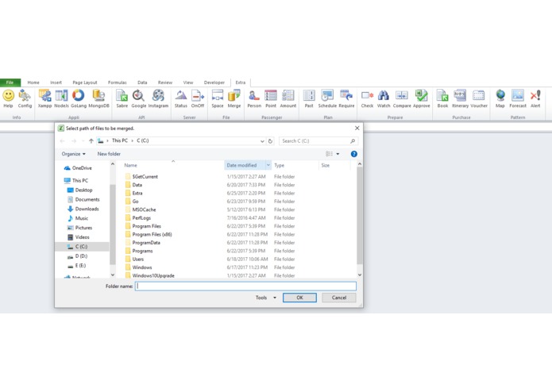The width and height of the screenshot is (552, 392).
Task: Click the NodeJs icon
Action: coord(61,95)
